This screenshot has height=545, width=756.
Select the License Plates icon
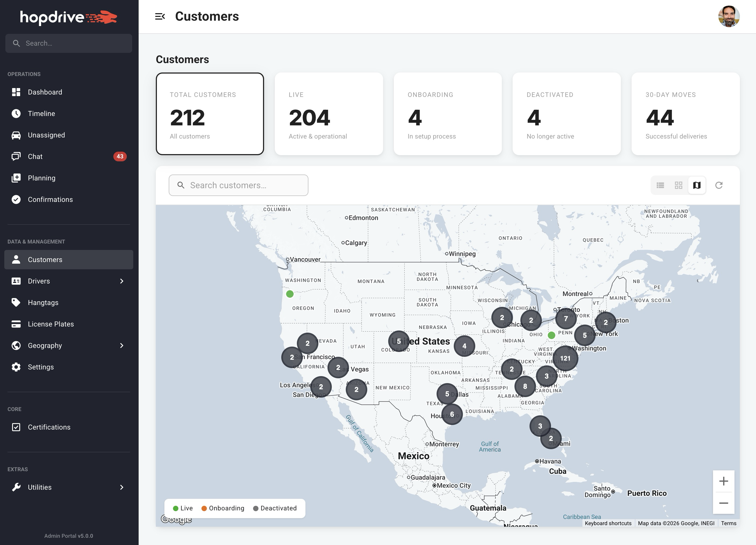(16, 324)
